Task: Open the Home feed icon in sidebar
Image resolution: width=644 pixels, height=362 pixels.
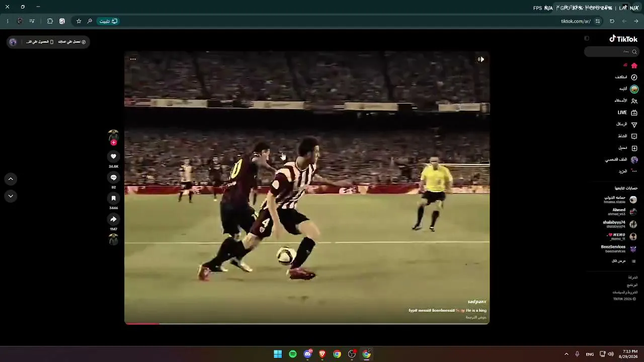Action: pyautogui.click(x=634, y=65)
